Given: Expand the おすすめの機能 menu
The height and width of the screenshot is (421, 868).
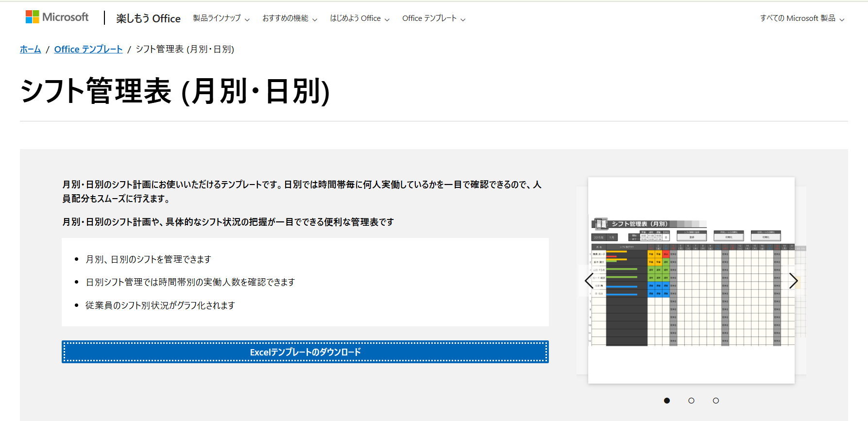Looking at the screenshot, I should 289,18.
